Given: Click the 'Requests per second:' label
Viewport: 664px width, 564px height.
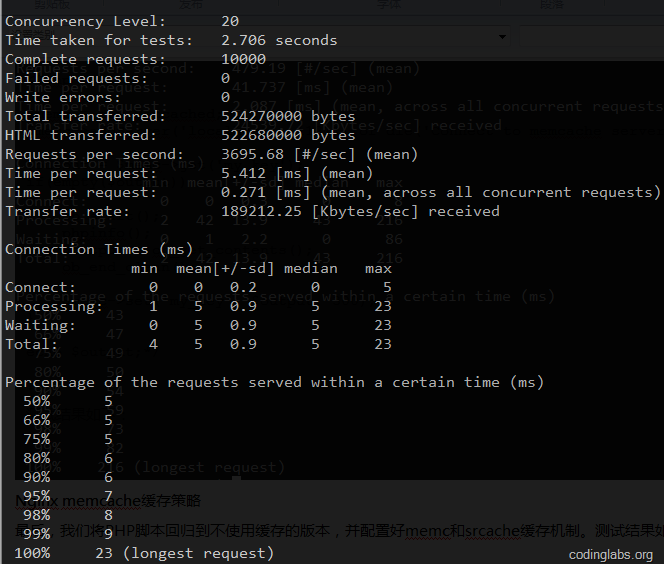Looking at the screenshot, I should click(94, 155).
